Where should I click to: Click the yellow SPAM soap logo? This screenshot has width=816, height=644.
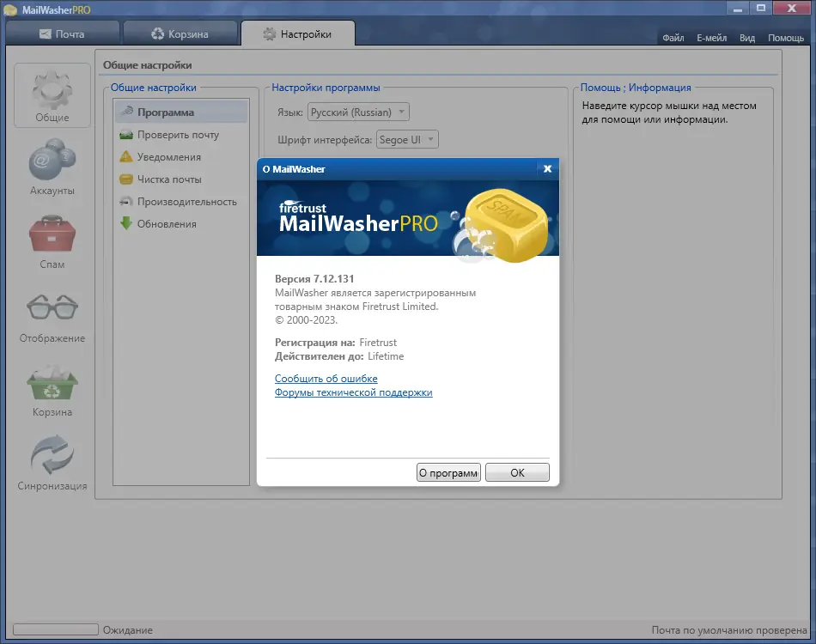point(506,225)
